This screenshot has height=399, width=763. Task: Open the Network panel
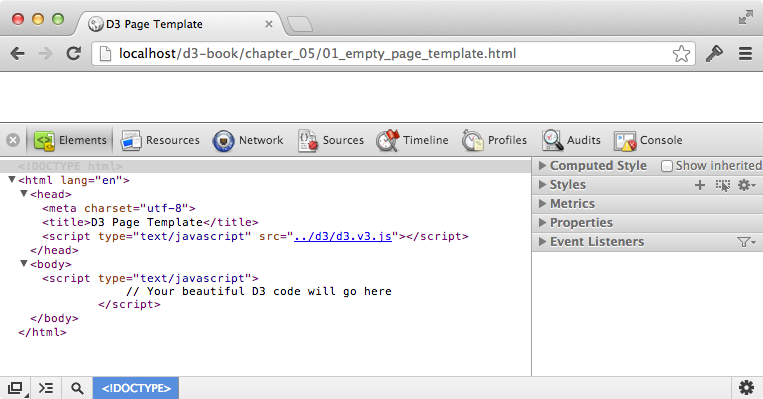pyautogui.click(x=248, y=140)
